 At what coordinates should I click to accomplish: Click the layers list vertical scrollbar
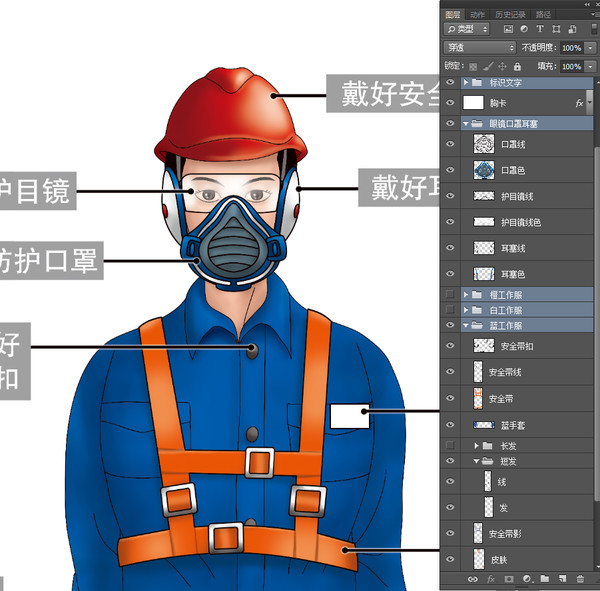pos(597,322)
